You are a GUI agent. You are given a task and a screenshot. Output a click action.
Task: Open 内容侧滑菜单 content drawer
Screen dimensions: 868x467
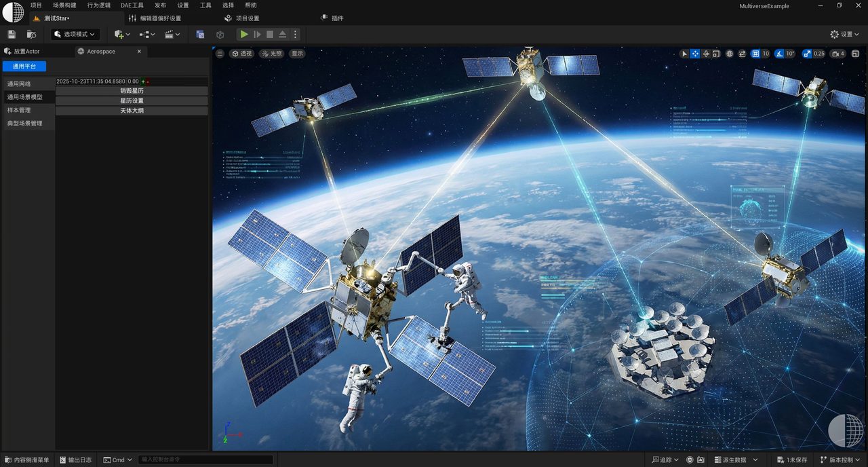[27, 460]
